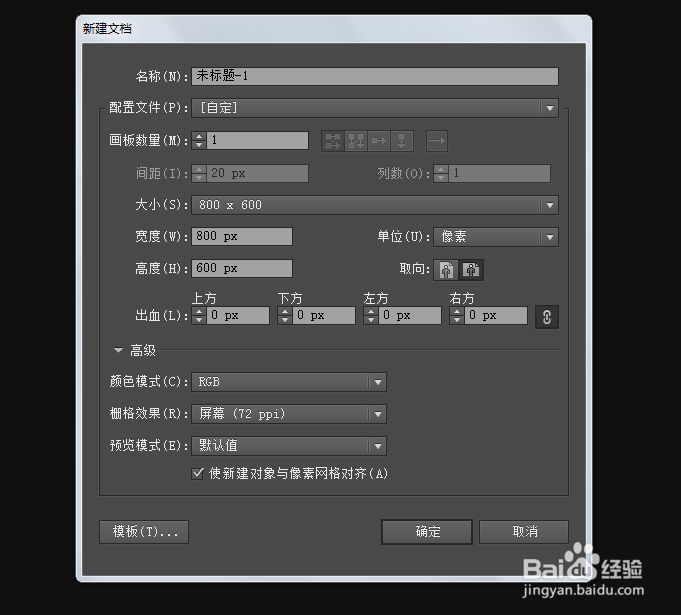This screenshot has width=681, height=615.
Task: Open the 栅格效果 72 ppi dropdown
Action: [289, 414]
